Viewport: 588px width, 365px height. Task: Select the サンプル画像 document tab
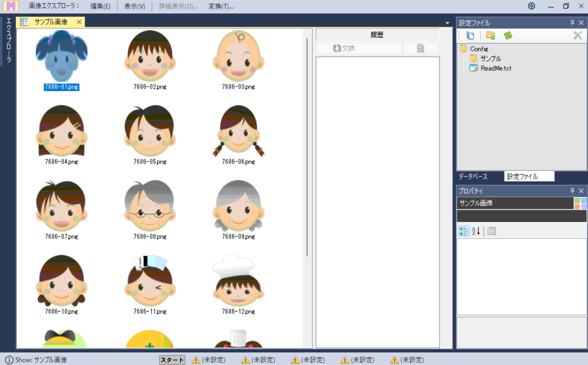pyautogui.click(x=51, y=22)
